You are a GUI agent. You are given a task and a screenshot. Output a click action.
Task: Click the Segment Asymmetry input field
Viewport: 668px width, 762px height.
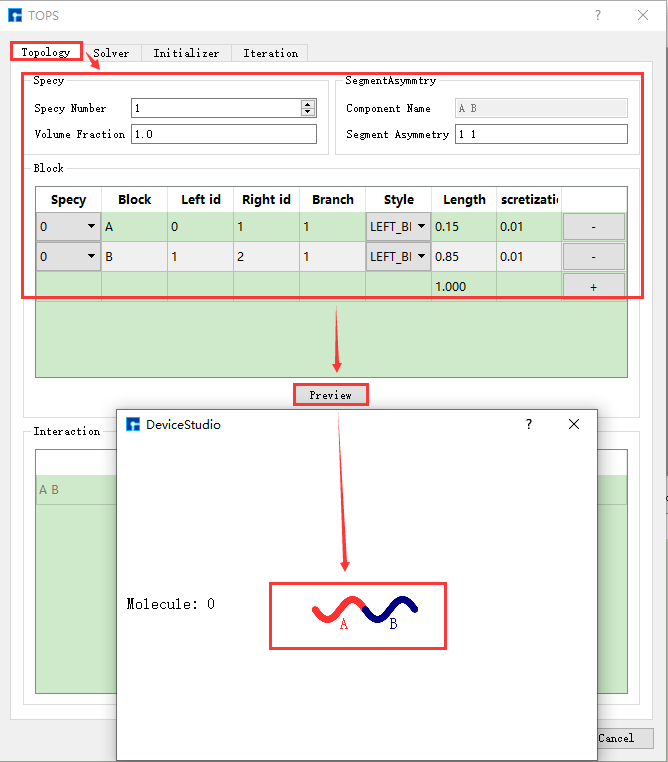coord(540,134)
